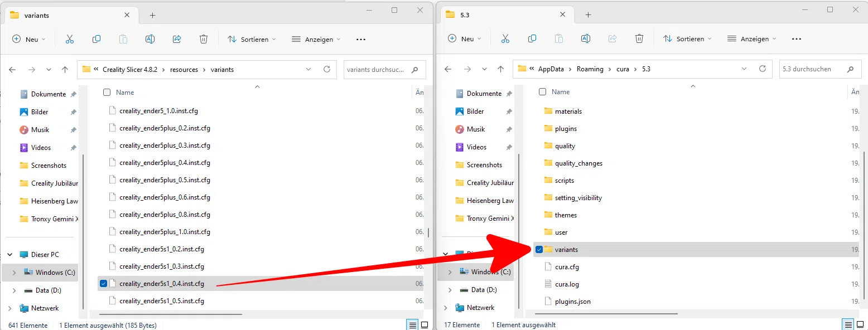Click resources in variants window breadcrumb
868x330 pixels.
(184, 70)
